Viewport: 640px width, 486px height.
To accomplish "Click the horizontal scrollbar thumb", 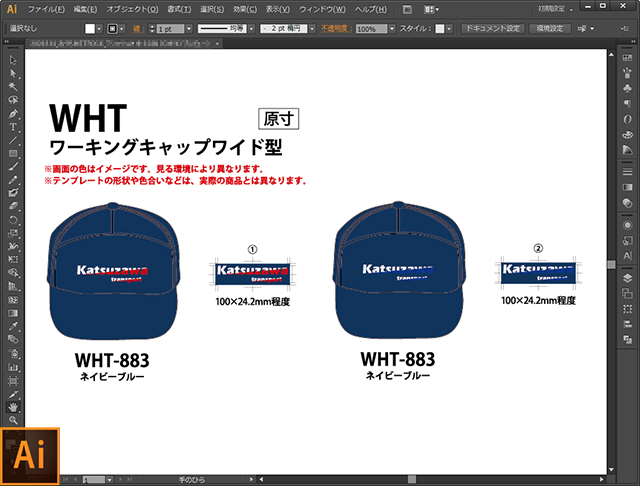I will 412,479.
